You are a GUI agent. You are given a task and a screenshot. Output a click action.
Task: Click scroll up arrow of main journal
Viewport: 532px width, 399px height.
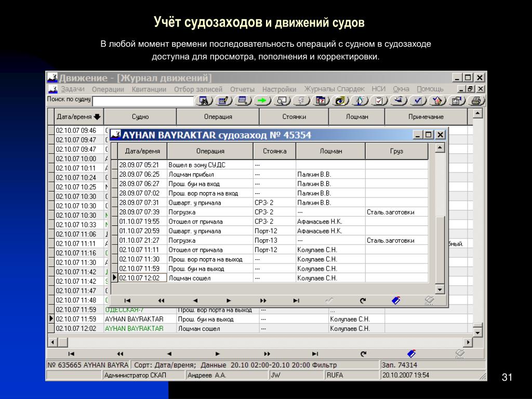click(477, 113)
